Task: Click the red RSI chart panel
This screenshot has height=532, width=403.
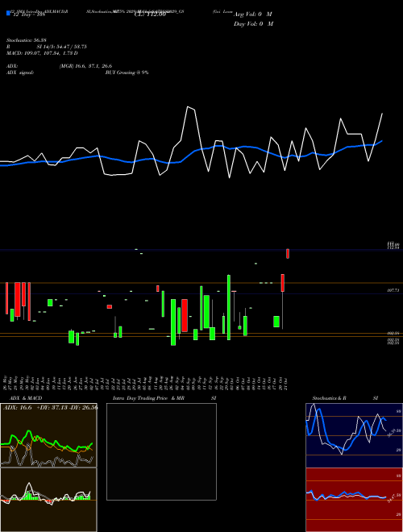Action: click(354, 500)
